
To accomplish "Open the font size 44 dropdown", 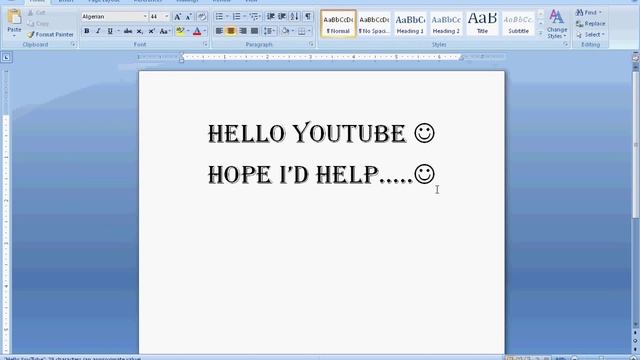I will point(167,17).
